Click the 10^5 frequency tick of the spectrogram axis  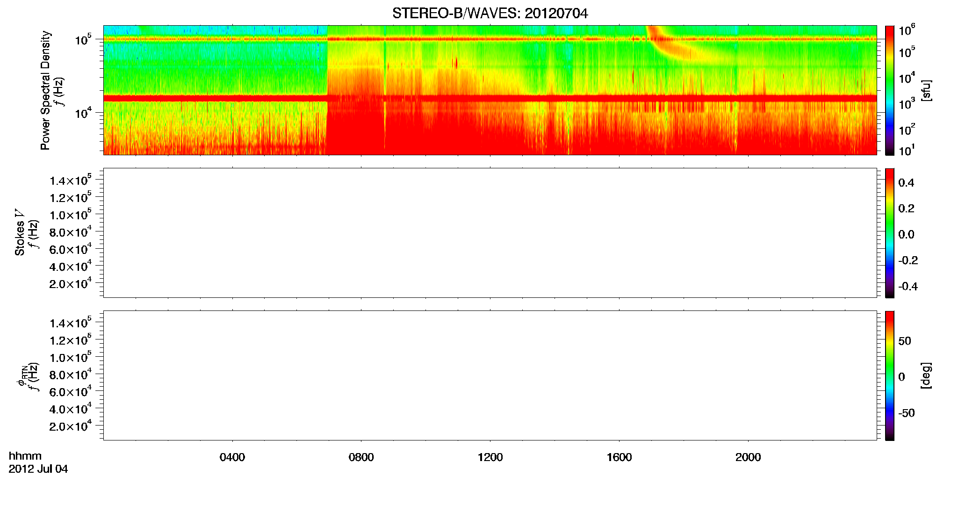click(83, 39)
